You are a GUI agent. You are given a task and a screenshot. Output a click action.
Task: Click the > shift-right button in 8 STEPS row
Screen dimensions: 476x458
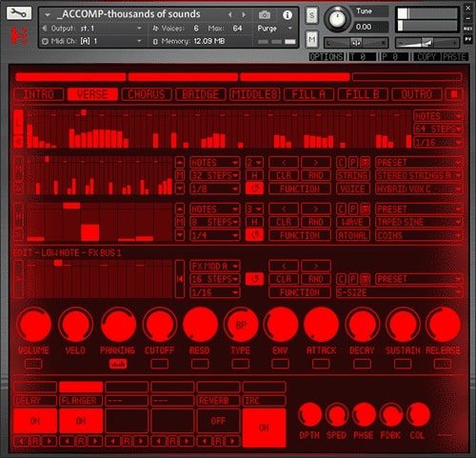pyautogui.click(x=316, y=209)
